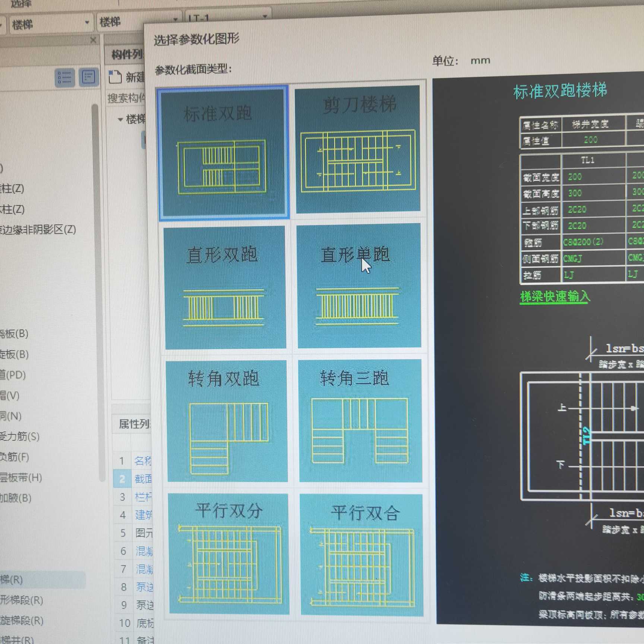The width and height of the screenshot is (644, 644).
Task: Click the 梯梁快速输入 link
Action: click(555, 297)
